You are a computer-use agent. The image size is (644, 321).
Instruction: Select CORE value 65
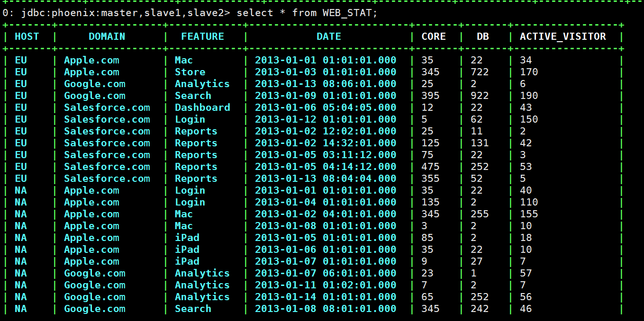[427, 297]
